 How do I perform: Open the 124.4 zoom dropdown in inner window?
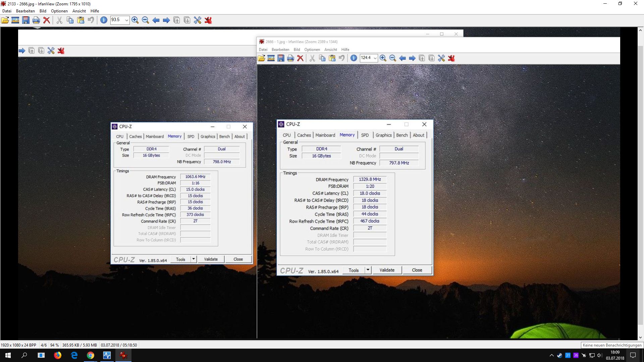point(375,58)
